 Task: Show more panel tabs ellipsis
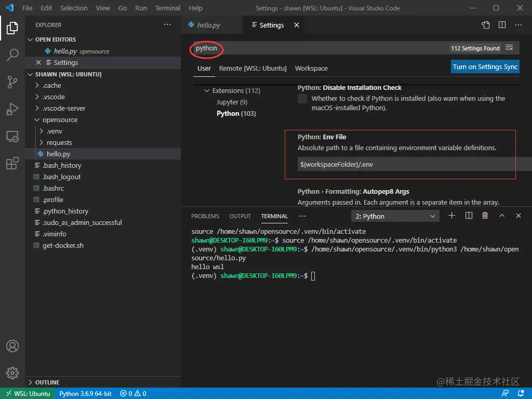click(x=302, y=216)
